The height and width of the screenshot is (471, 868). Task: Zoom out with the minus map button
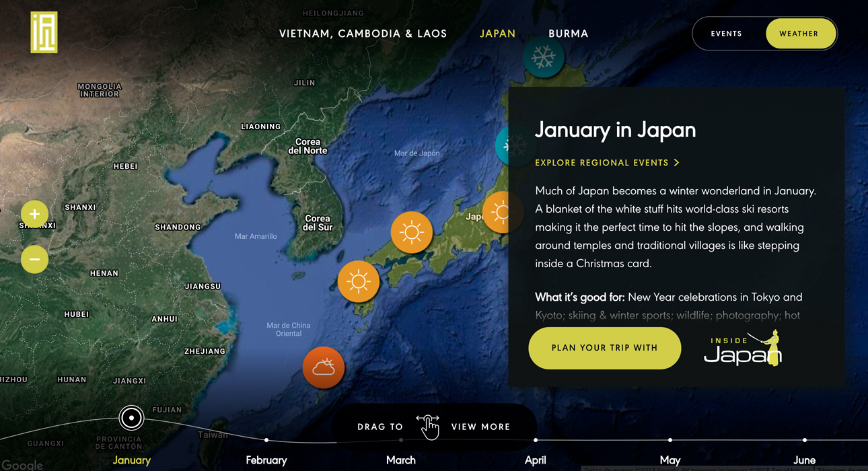(34, 259)
